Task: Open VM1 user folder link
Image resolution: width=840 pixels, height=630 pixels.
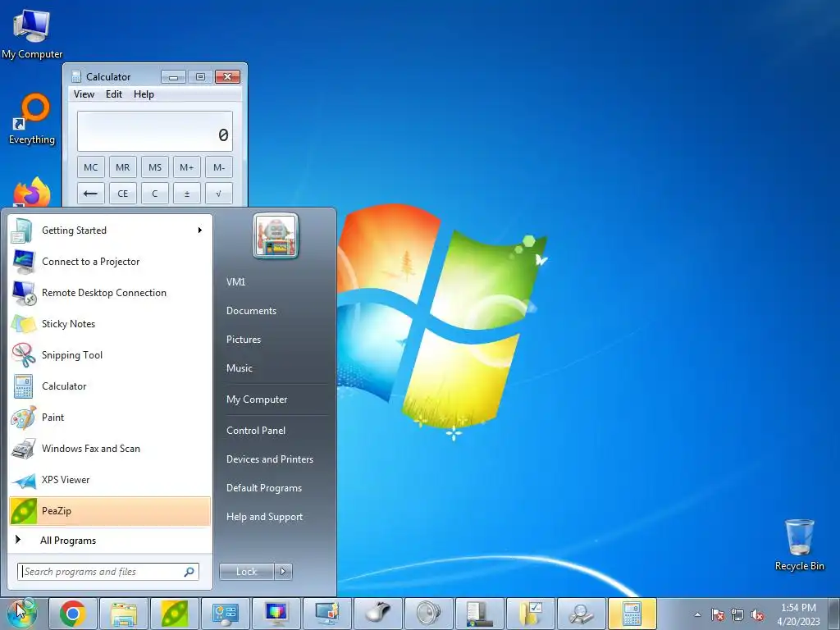Action: (x=235, y=282)
